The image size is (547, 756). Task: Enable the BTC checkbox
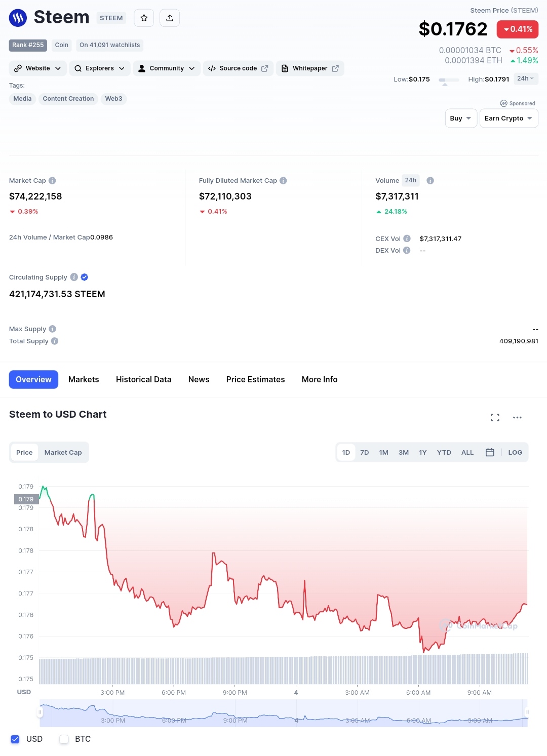pyautogui.click(x=64, y=739)
